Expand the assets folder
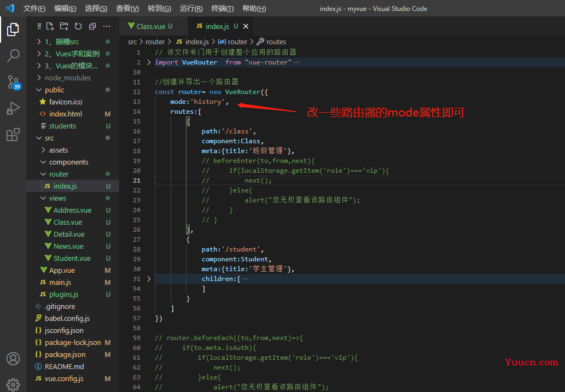565x392 pixels. point(73,150)
